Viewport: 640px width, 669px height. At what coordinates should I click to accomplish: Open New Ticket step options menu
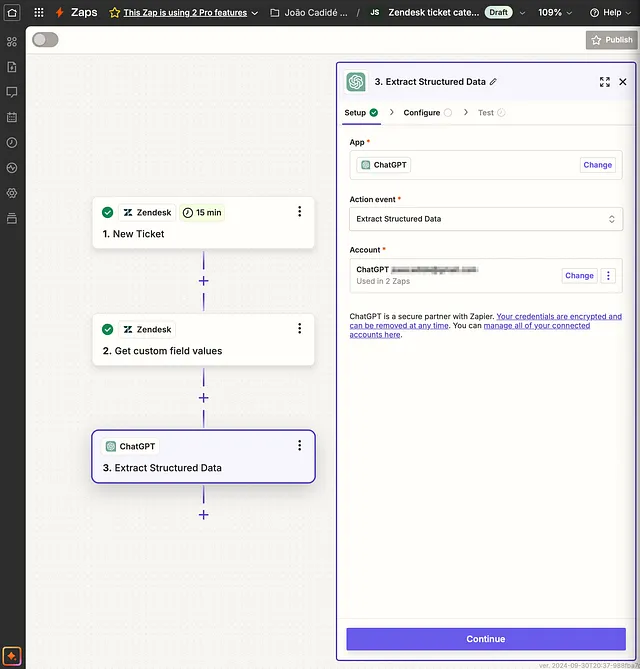300,211
